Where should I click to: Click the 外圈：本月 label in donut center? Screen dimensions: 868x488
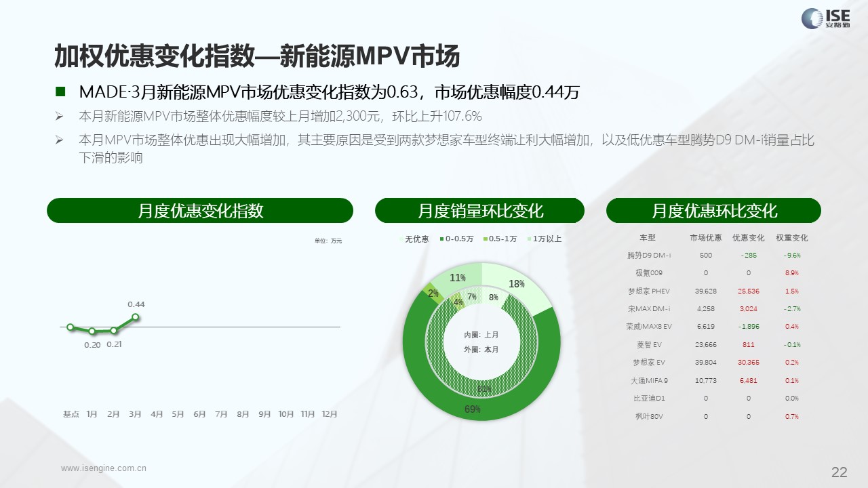(x=481, y=350)
